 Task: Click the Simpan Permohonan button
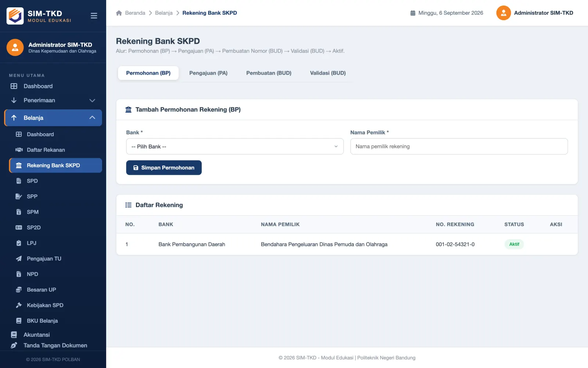pos(164,167)
